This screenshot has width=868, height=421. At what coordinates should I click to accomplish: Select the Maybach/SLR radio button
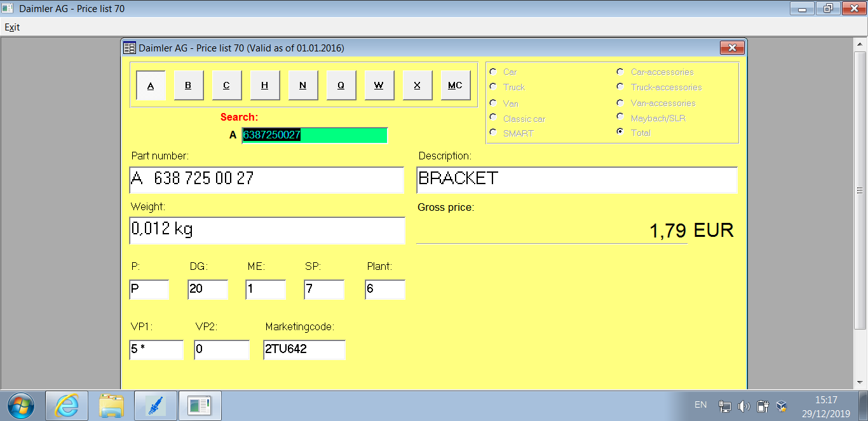[620, 117]
